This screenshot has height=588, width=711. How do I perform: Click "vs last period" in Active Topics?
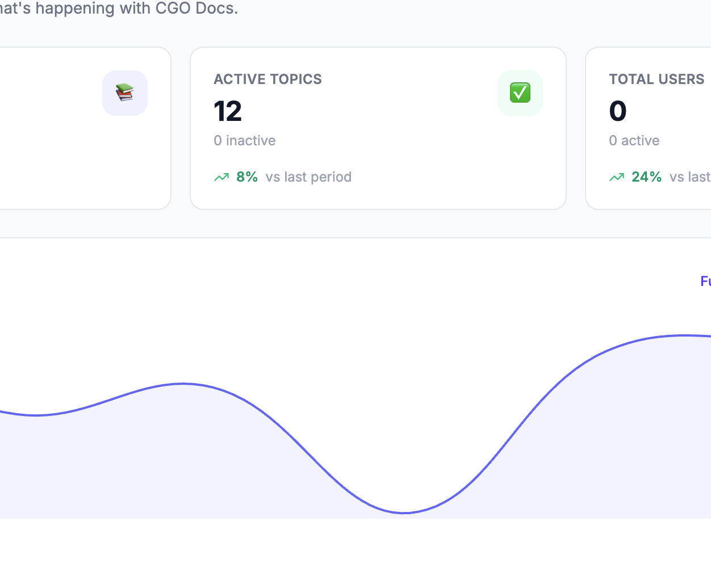(x=308, y=177)
